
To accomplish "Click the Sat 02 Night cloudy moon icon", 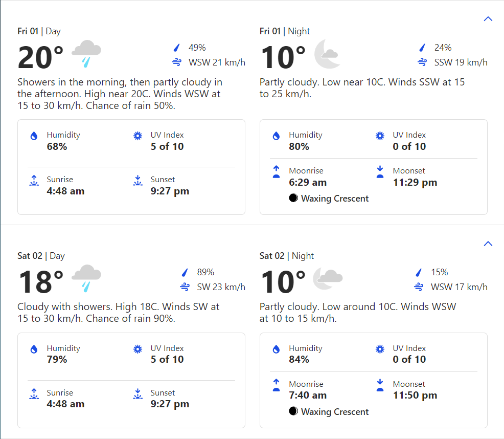I will (x=328, y=278).
